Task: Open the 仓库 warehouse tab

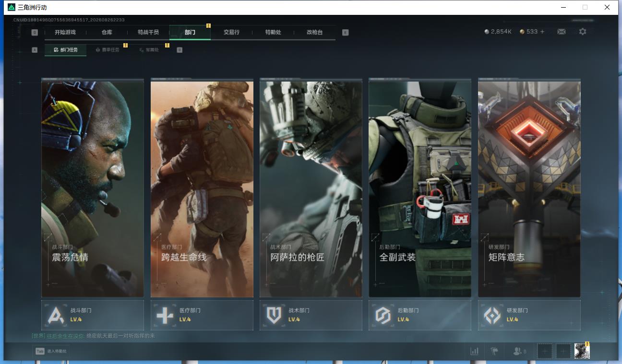Action: [x=107, y=33]
